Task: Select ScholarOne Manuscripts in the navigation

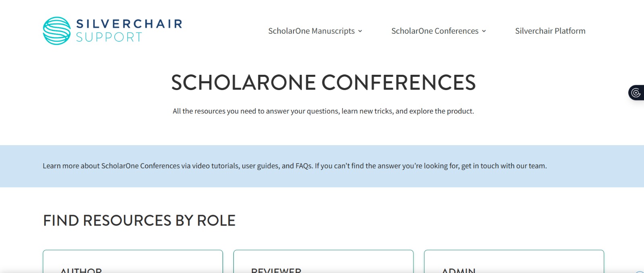Action: (x=312, y=31)
